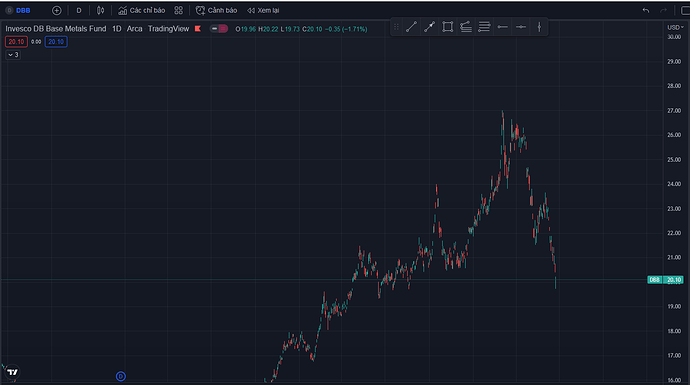The width and height of the screenshot is (690, 385).
Task: Select the Horizontal Ray tool
Action: [503, 27]
